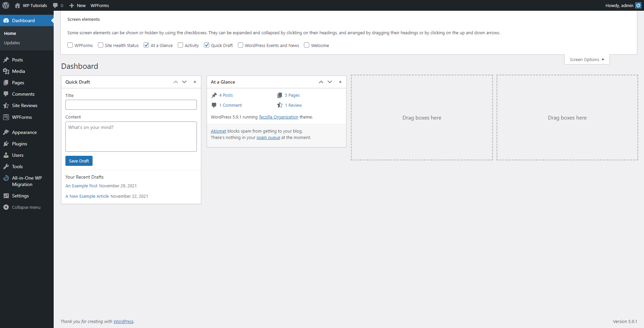This screenshot has width=644, height=328.
Task: Enable the WPForms checkbox
Action: point(70,45)
